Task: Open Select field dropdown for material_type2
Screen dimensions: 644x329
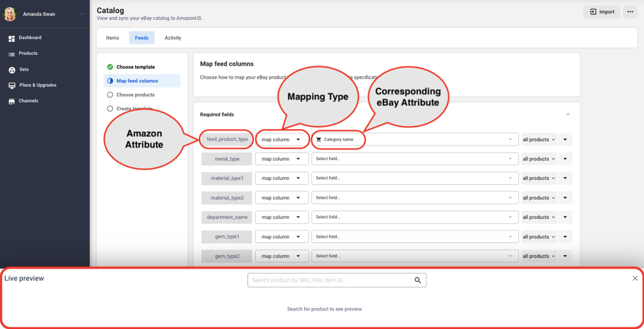Action: point(415,198)
